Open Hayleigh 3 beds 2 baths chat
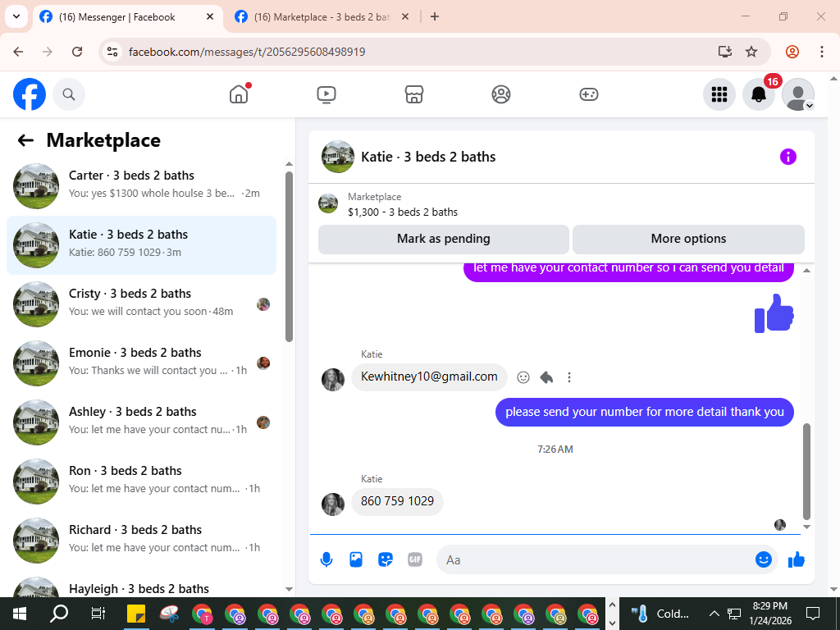This screenshot has height=630, width=840. [x=141, y=587]
